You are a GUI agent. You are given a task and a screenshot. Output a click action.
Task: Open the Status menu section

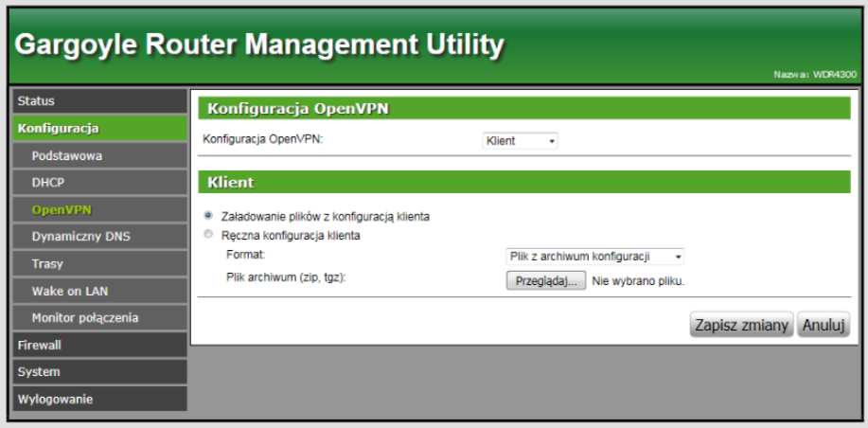click(99, 101)
